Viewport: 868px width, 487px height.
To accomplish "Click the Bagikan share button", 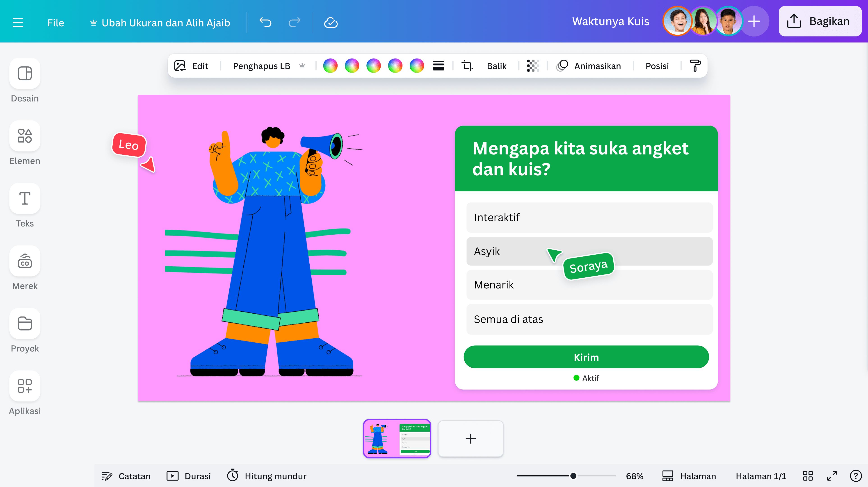I will (x=820, y=21).
